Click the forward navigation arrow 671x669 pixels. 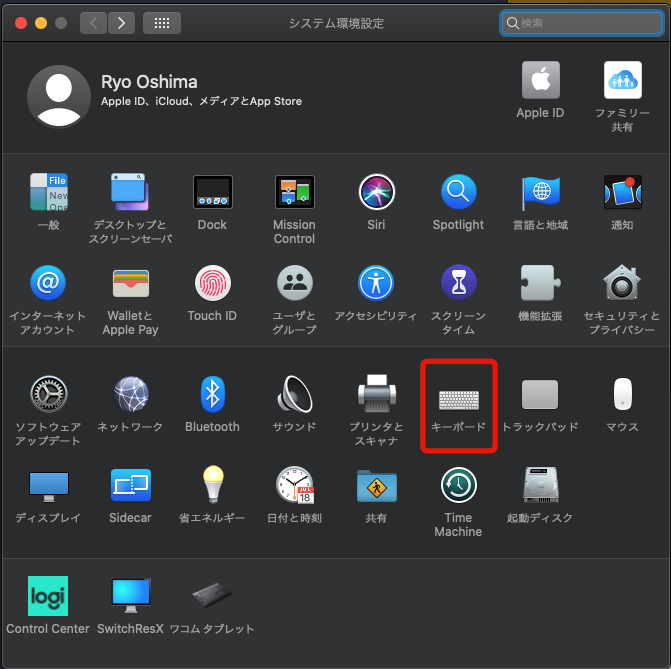[x=122, y=23]
